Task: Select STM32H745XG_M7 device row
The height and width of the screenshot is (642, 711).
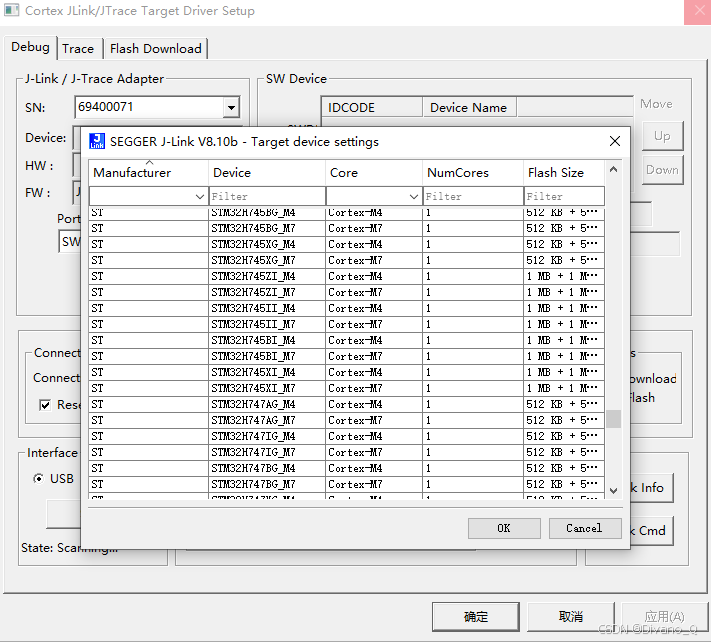Action: click(346, 260)
